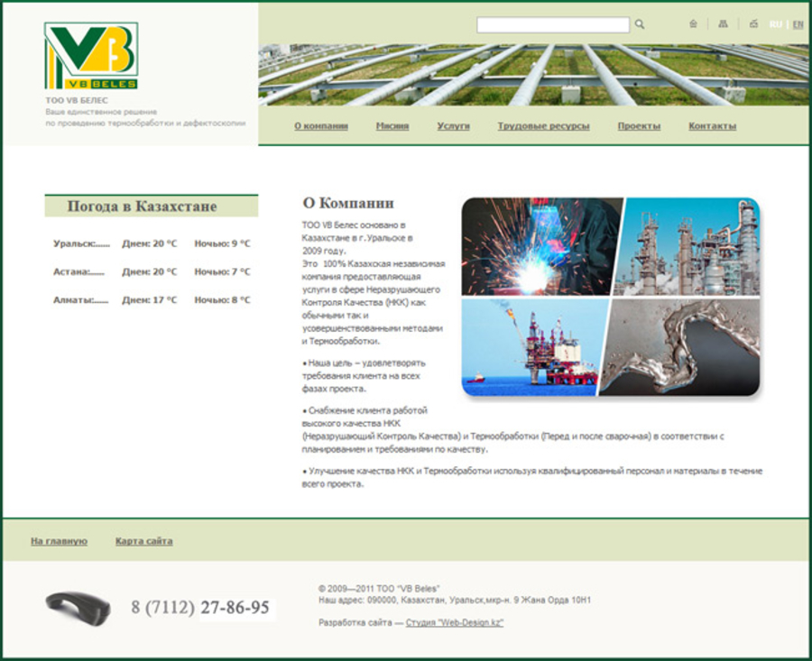Go to the Контакты page

click(712, 125)
